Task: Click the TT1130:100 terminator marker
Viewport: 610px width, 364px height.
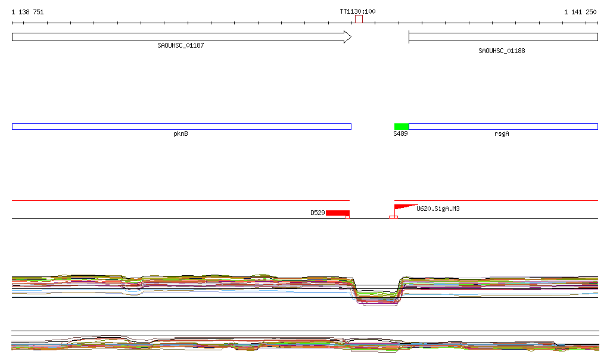Action: coord(359,19)
